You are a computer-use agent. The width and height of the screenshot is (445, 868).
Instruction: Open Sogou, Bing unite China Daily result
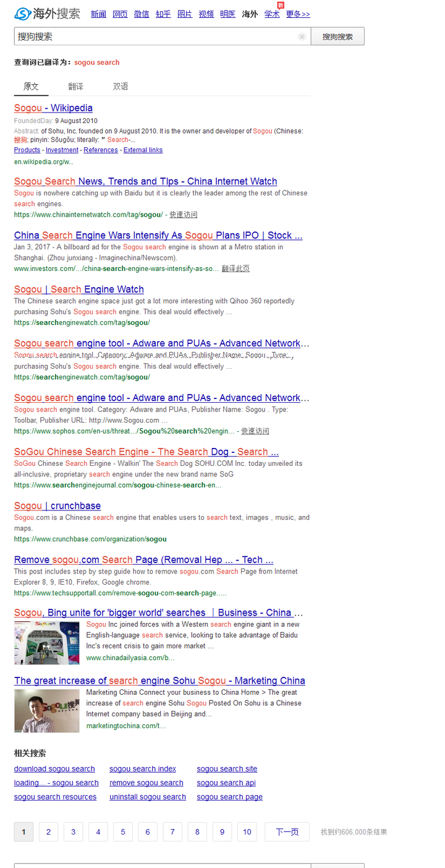point(159,612)
